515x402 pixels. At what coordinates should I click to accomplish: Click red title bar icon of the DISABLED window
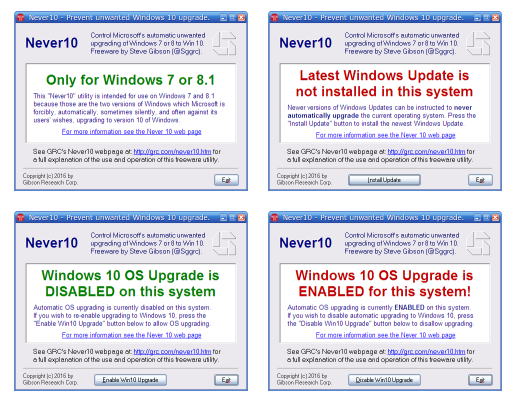pos(21,218)
